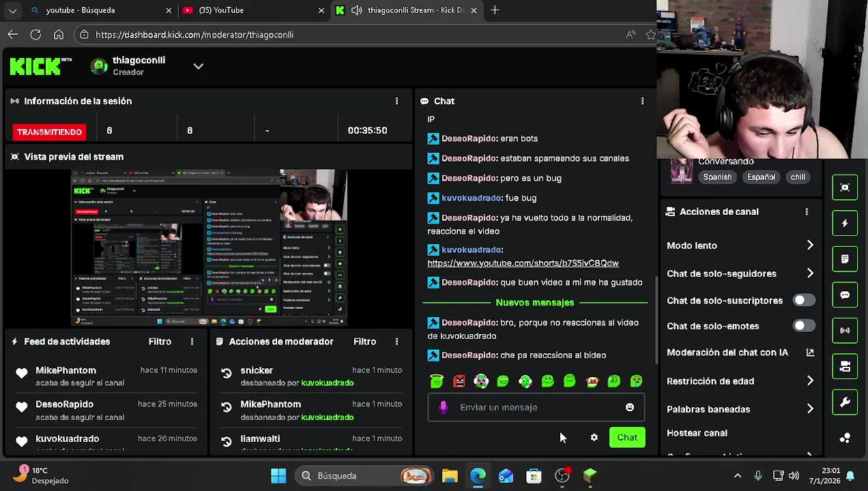
Task: Open the wrench tools sidebar icon
Action: pyautogui.click(x=845, y=402)
